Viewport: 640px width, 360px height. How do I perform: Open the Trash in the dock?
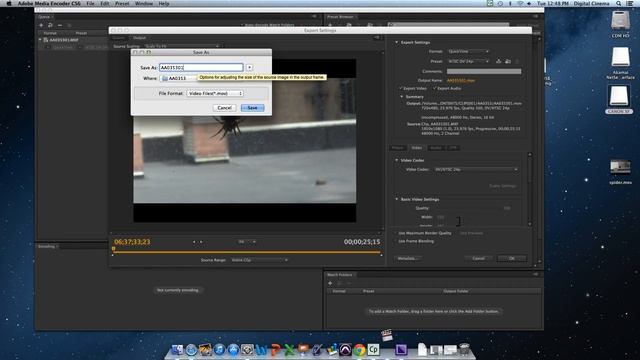464,350
